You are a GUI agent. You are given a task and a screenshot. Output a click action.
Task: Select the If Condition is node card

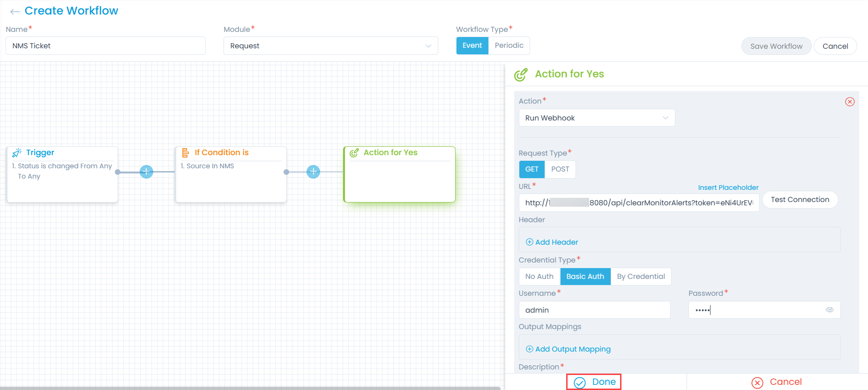point(231,174)
